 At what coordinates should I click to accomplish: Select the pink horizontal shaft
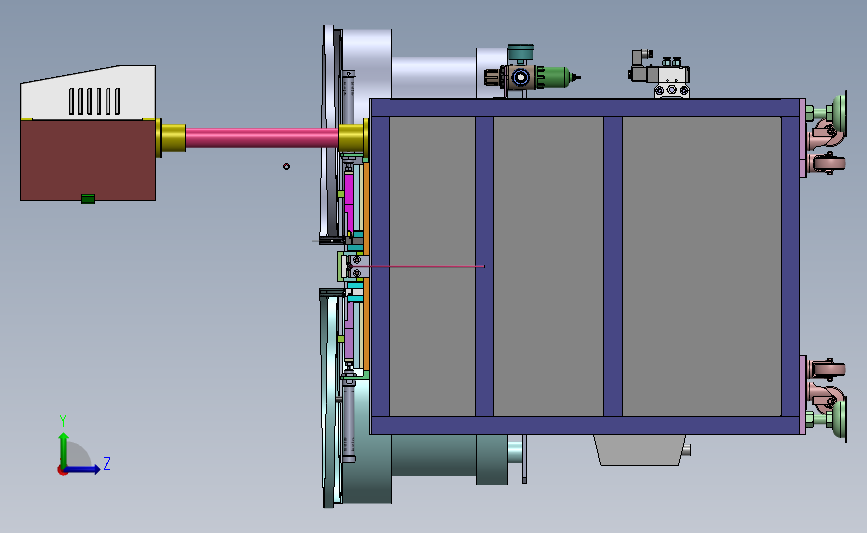(262, 138)
